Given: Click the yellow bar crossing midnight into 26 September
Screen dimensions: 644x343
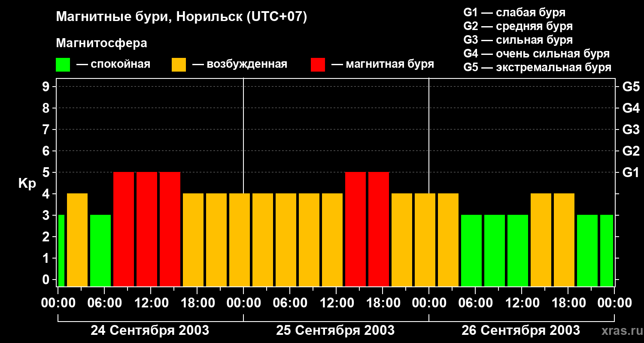Looking at the screenshot, I should tap(425, 240).
